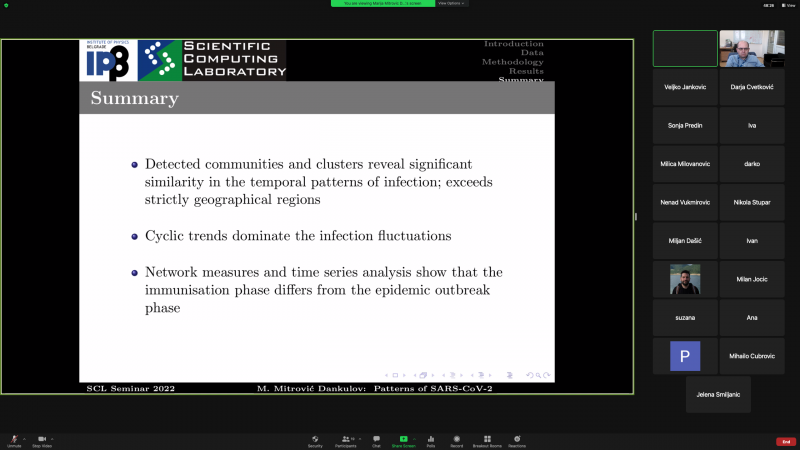
Task: Stop Video camera button
Action: point(42,441)
